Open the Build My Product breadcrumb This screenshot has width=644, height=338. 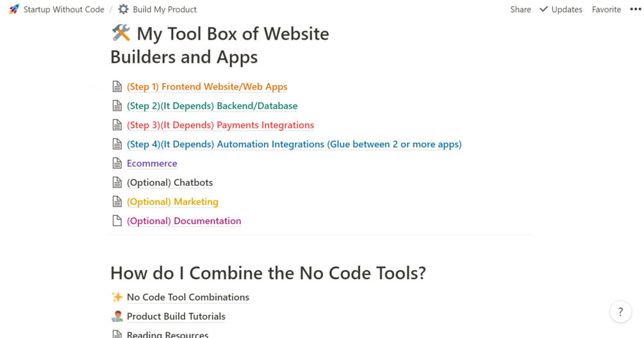coord(165,10)
